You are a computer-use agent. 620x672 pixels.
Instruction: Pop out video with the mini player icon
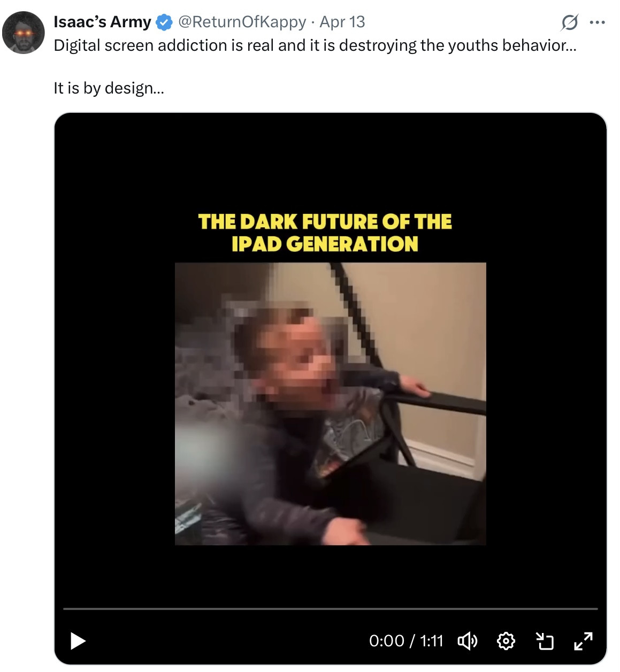tap(545, 640)
